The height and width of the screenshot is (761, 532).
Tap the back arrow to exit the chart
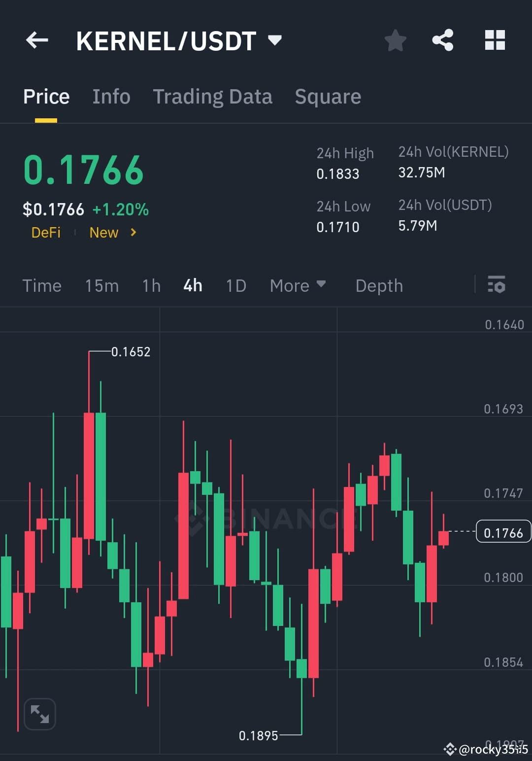tap(37, 40)
